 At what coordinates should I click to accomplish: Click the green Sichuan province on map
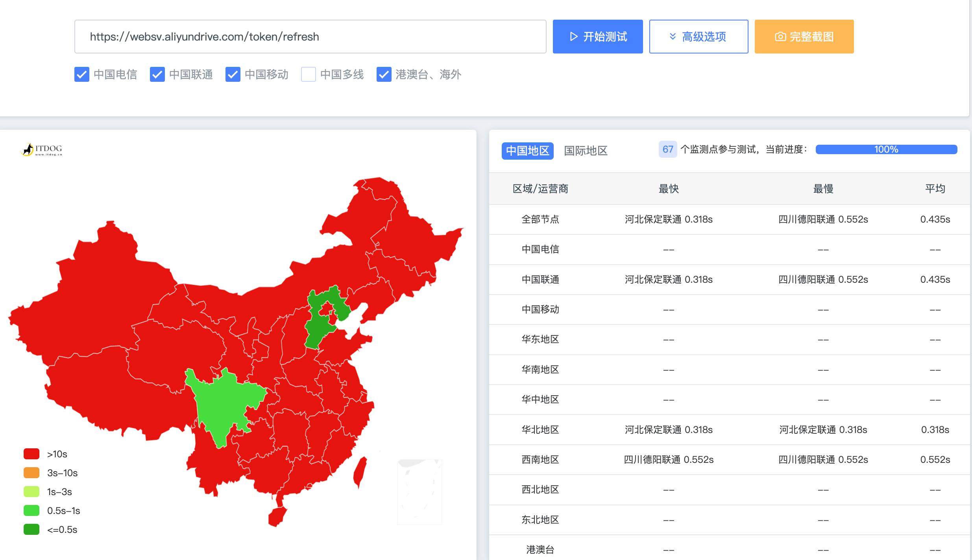(224, 405)
